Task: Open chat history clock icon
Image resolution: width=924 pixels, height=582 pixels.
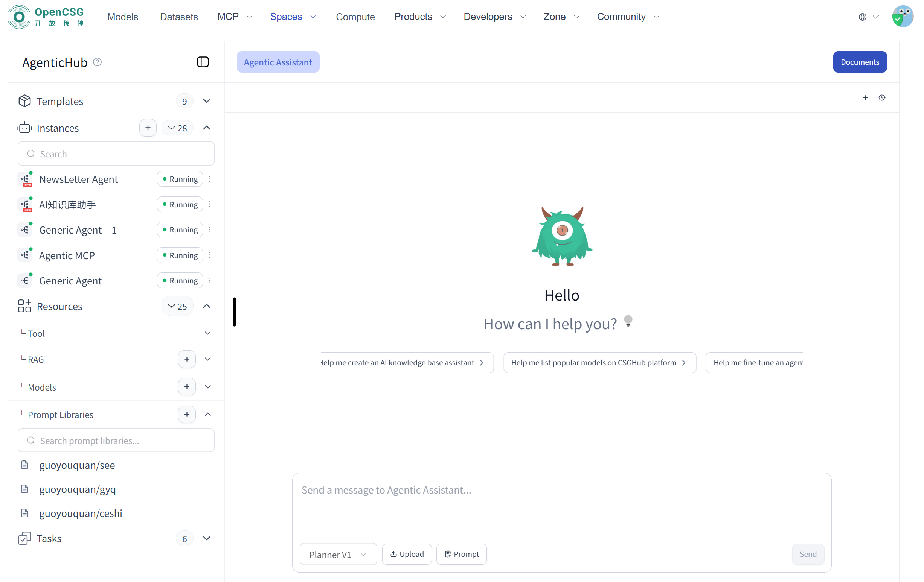Action: point(882,98)
